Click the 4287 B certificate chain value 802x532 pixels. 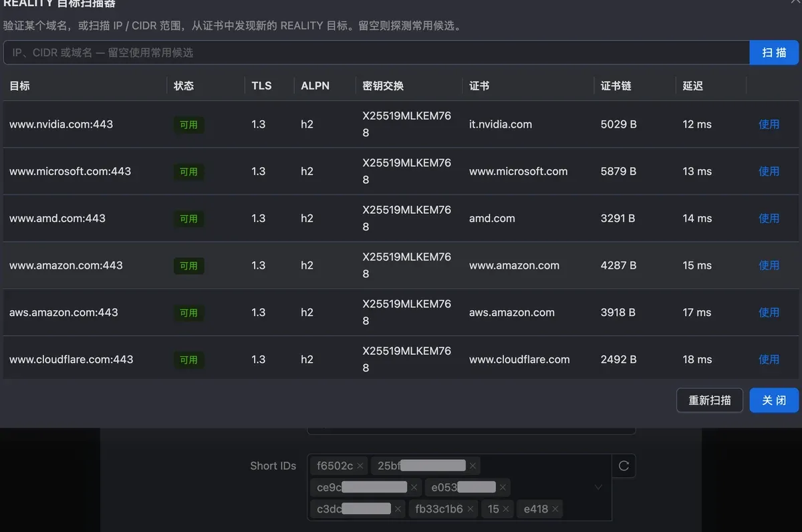click(x=618, y=265)
